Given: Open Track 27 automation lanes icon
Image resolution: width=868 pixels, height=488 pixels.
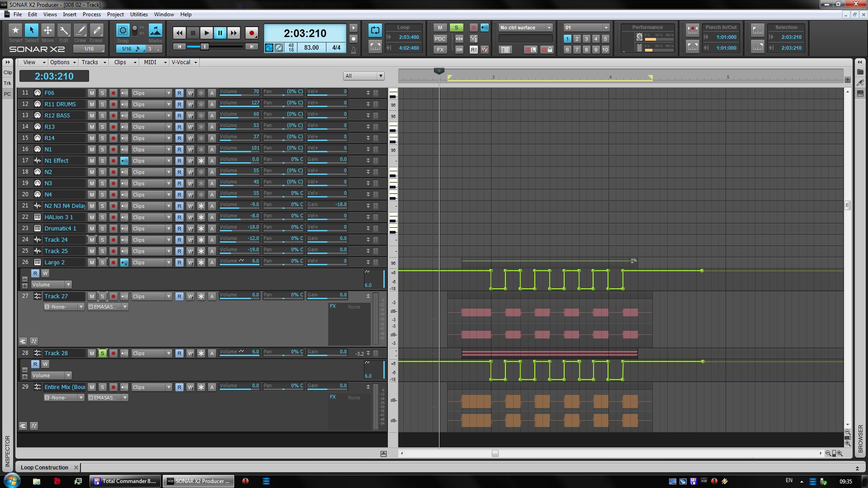Looking at the screenshot, I should [x=34, y=341].
